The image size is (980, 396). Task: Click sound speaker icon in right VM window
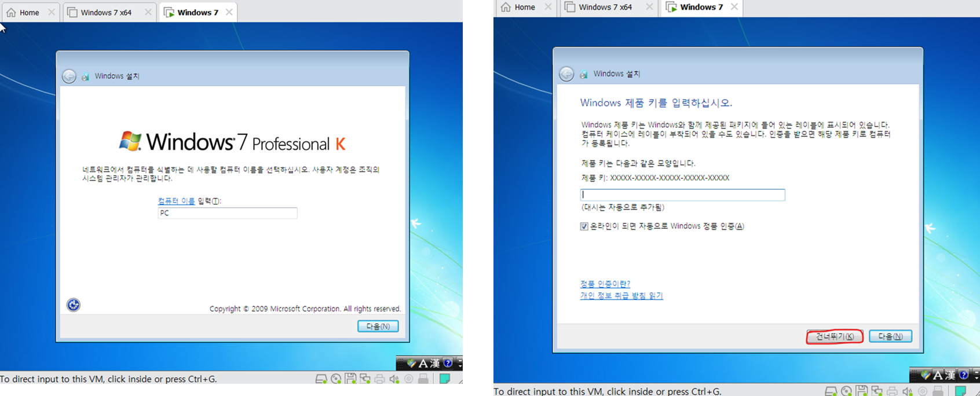tap(908, 392)
